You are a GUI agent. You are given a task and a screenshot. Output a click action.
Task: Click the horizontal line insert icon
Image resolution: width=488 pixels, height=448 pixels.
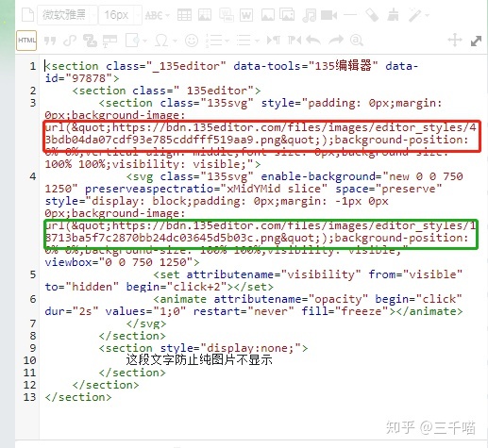click(x=350, y=15)
